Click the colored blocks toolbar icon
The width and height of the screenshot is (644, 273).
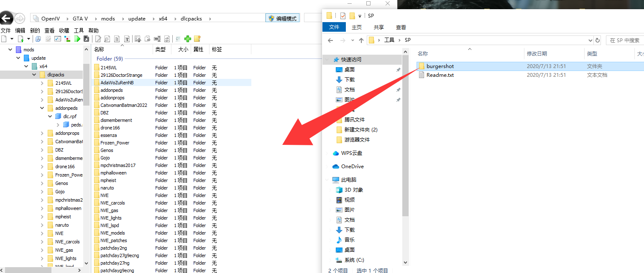67,39
